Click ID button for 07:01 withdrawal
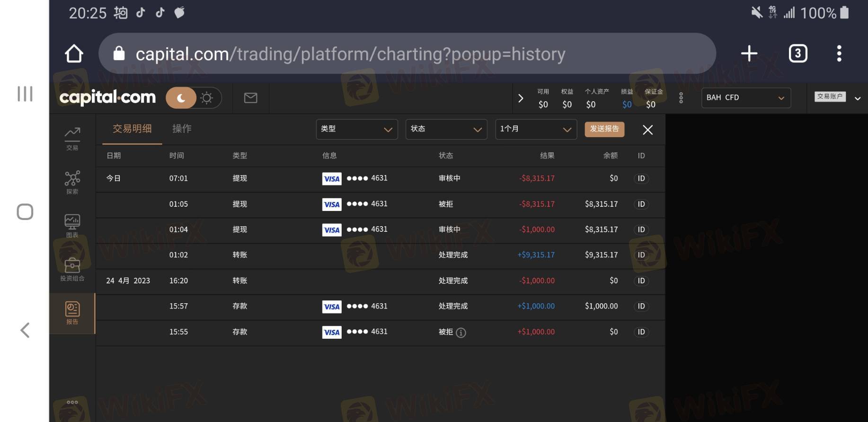The height and width of the screenshot is (422, 868). pos(641,178)
